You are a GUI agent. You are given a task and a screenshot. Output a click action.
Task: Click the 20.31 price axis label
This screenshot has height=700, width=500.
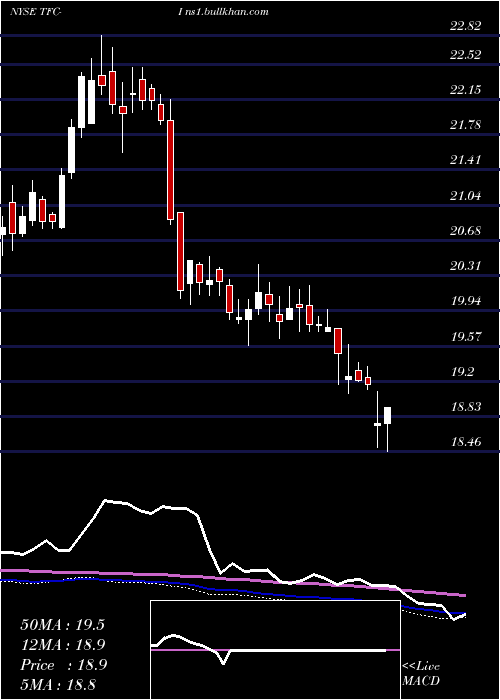coord(466,266)
